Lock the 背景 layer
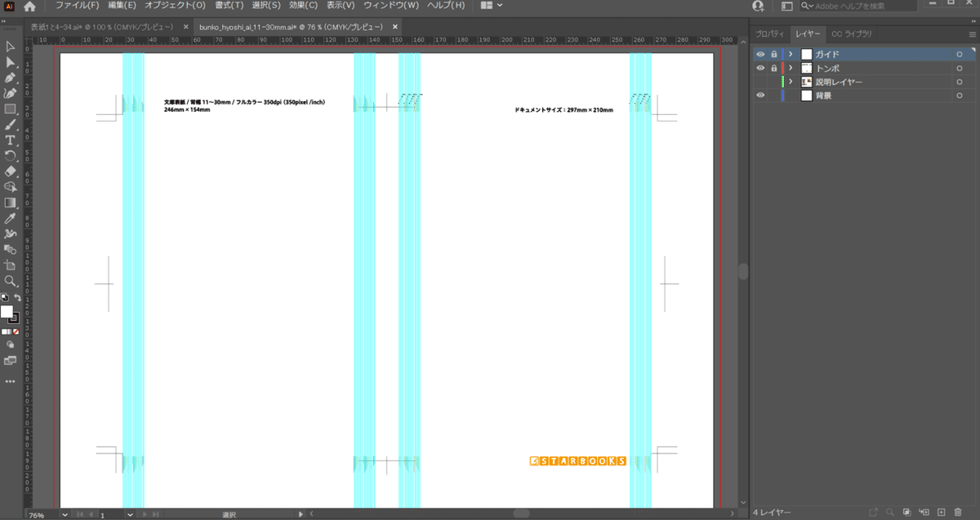This screenshot has width=980, height=520. pyautogui.click(x=774, y=96)
